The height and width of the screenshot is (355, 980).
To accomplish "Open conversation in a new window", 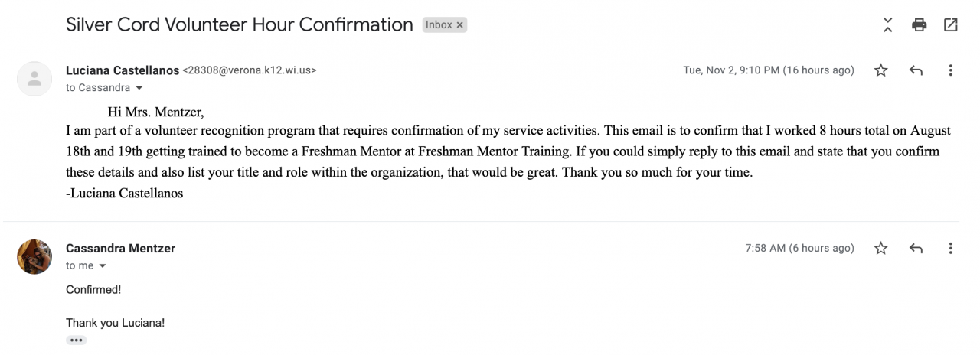I will click(951, 24).
